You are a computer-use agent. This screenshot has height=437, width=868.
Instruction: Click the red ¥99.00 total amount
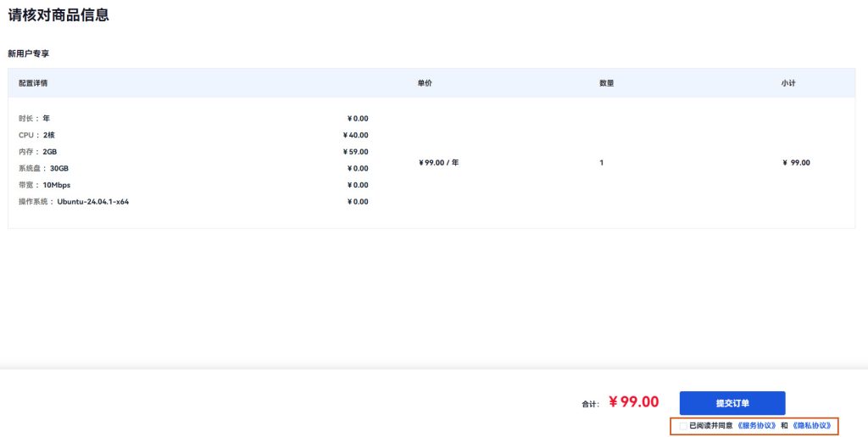(x=634, y=402)
